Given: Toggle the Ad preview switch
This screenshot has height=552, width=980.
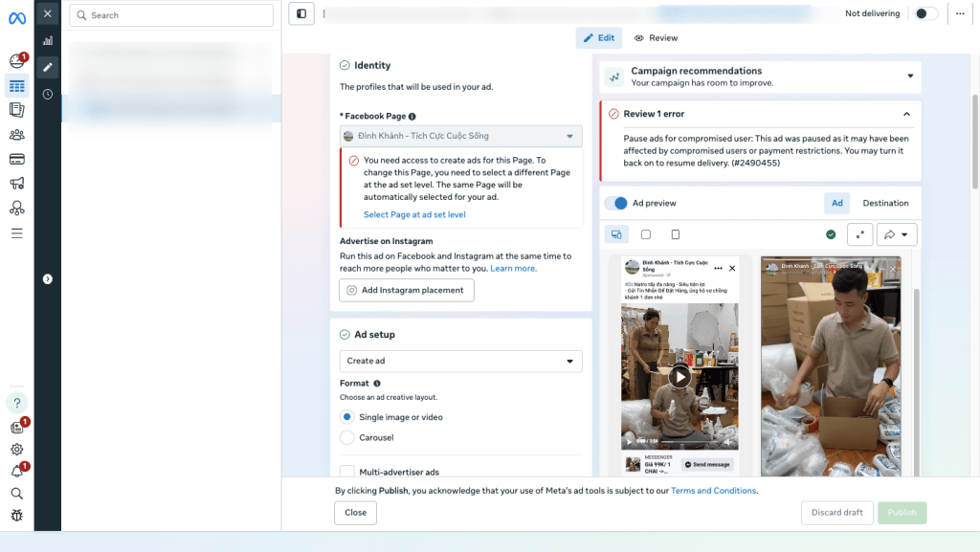Looking at the screenshot, I should pos(616,204).
